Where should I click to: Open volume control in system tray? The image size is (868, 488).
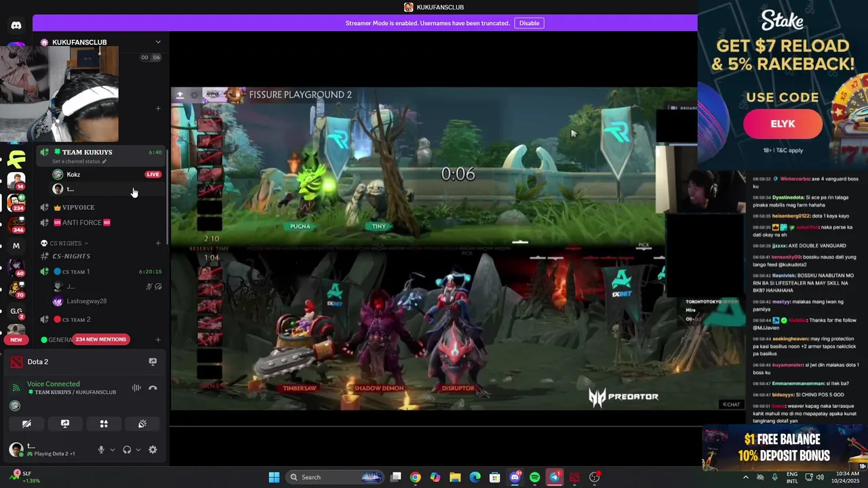click(x=820, y=477)
